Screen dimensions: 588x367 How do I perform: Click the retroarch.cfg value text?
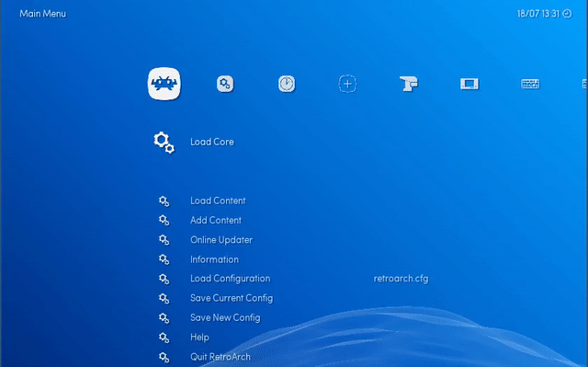[x=401, y=279]
